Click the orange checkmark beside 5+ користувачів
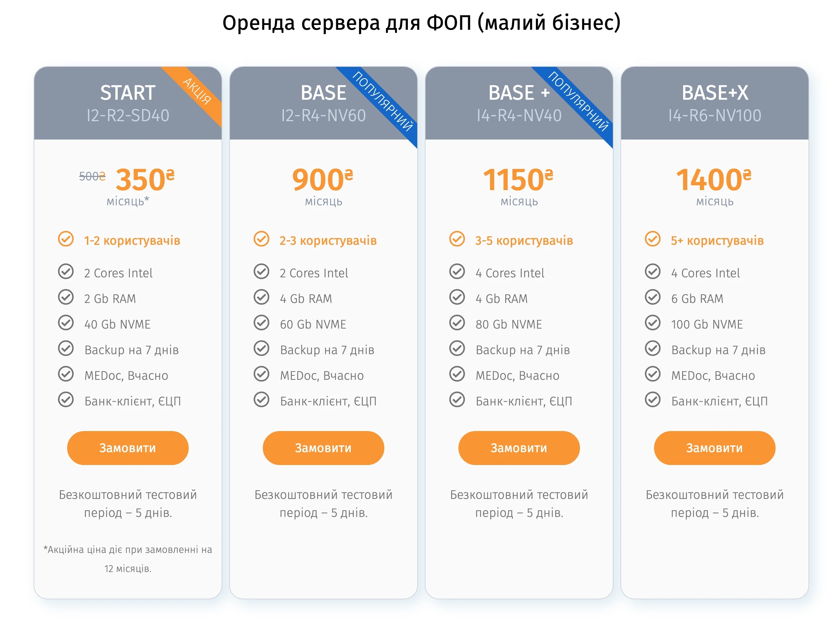The width and height of the screenshot is (840, 626). [652, 239]
